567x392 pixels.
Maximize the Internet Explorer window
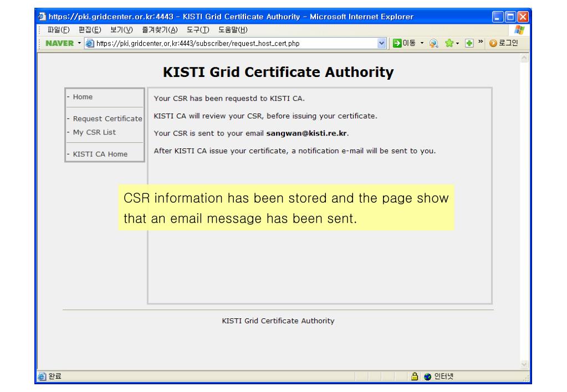(510, 17)
